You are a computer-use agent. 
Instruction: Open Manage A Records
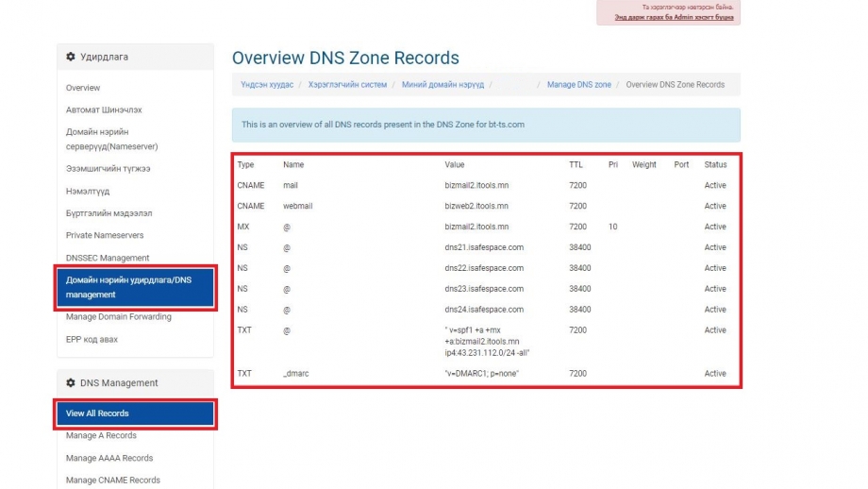[101, 435]
